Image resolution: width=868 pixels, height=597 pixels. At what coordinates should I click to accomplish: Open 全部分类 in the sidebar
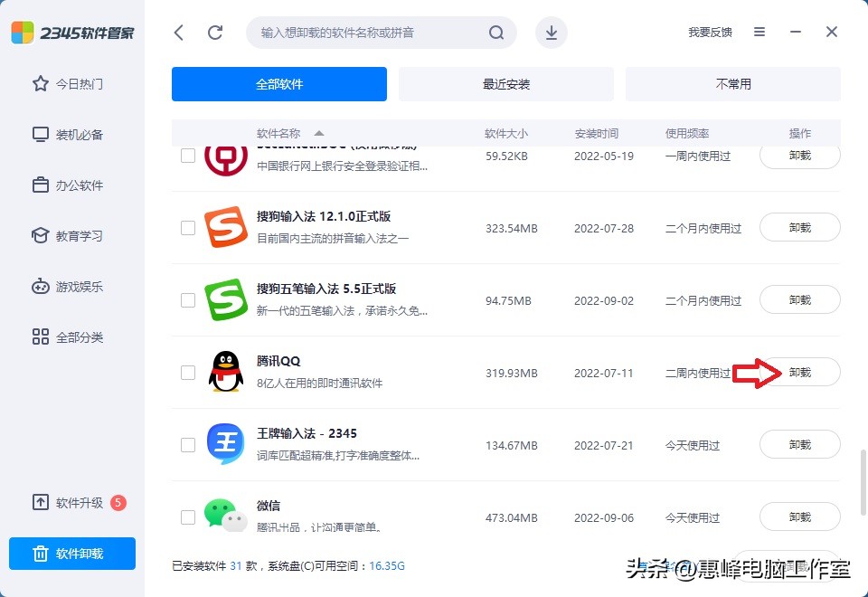tap(68, 336)
